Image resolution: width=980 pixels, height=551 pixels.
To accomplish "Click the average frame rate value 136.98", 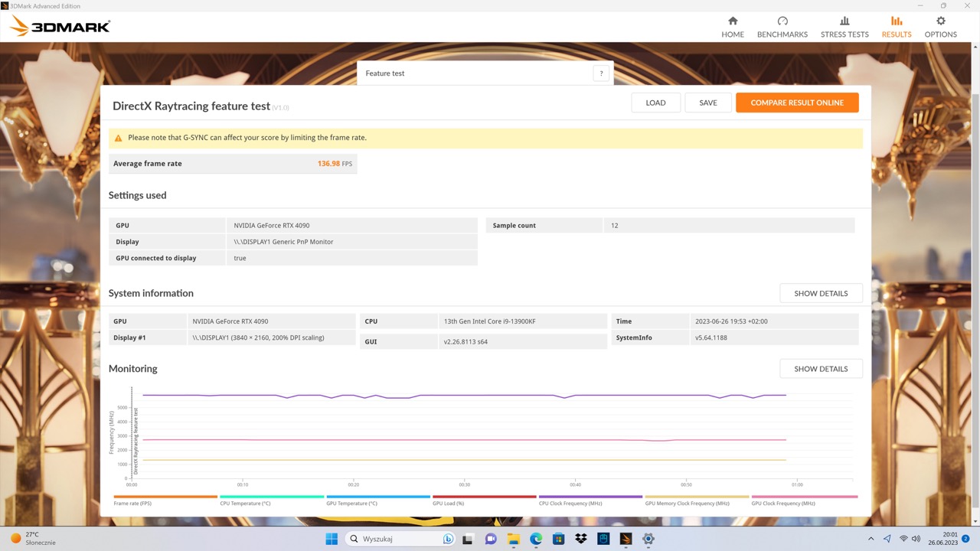I will [x=328, y=164].
